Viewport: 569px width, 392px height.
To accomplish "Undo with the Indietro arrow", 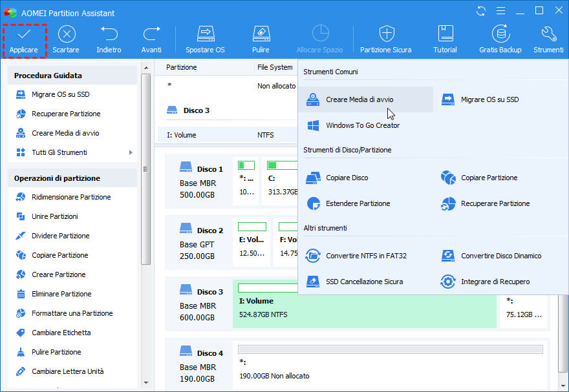I will pos(109,34).
